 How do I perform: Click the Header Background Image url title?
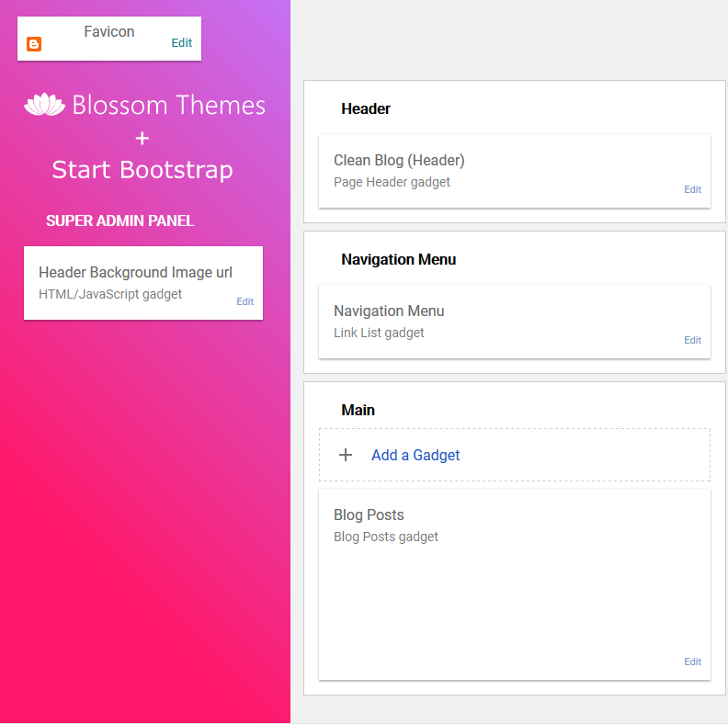click(135, 273)
